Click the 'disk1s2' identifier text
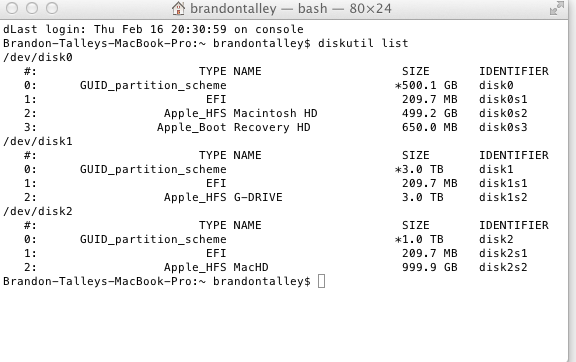Screen dimensions: 576x362 [503, 197]
